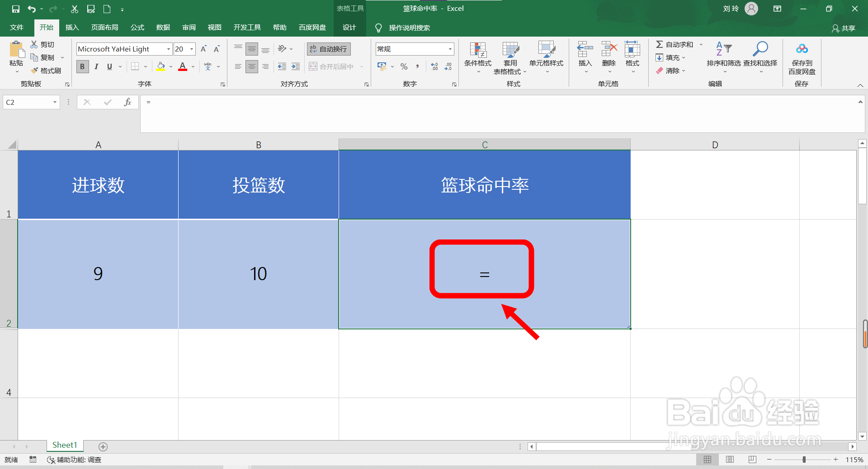Select the Format Painter tool
This screenshot has height=469, width=868.
47,70
